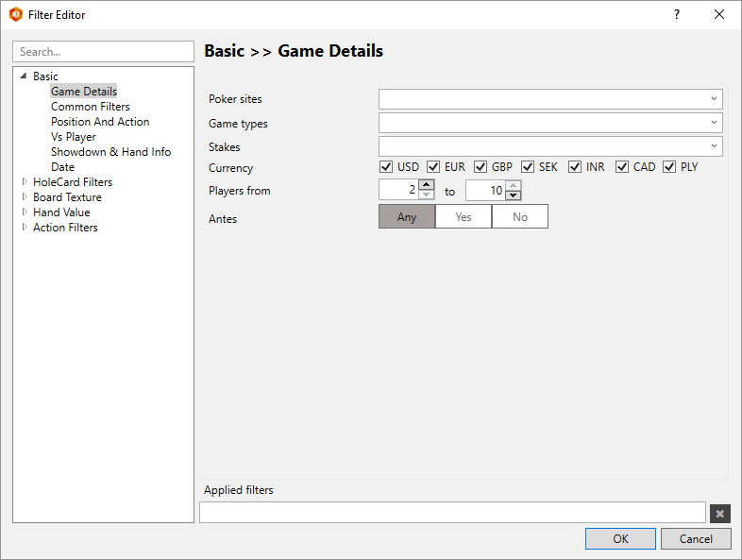Select the Action Filters label
The image size is (742, 560).
[x=65, y=228]
